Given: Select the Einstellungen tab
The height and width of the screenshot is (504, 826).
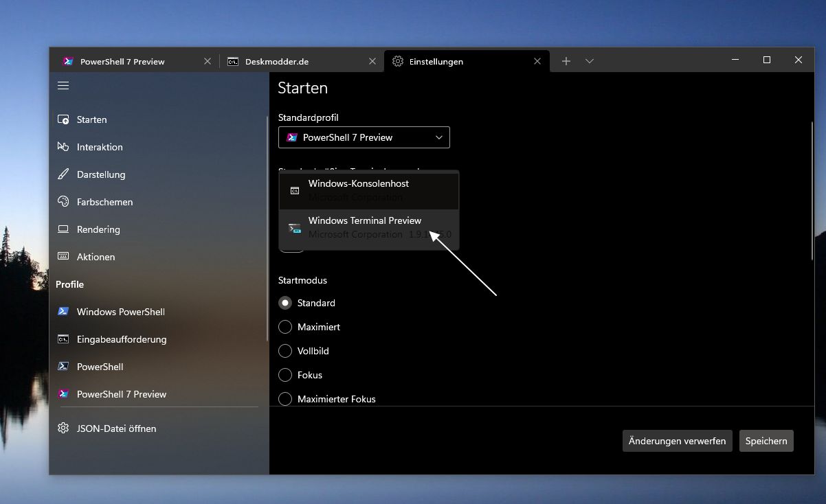Looking at the screenshot, I should (x=467, y=61).
